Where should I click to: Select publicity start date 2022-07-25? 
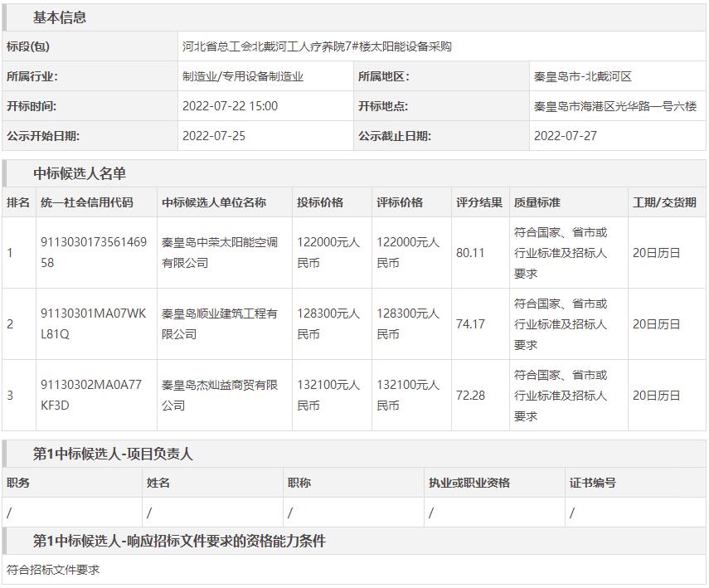point(214,136)
